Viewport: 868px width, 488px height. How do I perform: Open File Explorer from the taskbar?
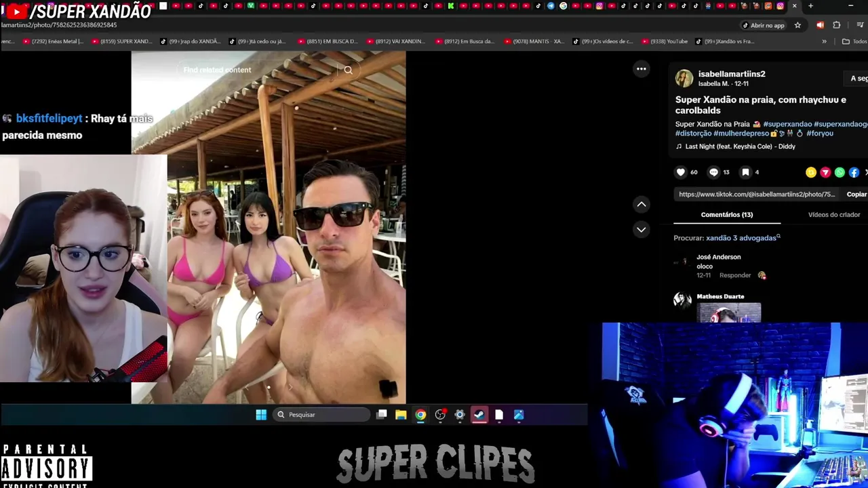click(401, 415)
